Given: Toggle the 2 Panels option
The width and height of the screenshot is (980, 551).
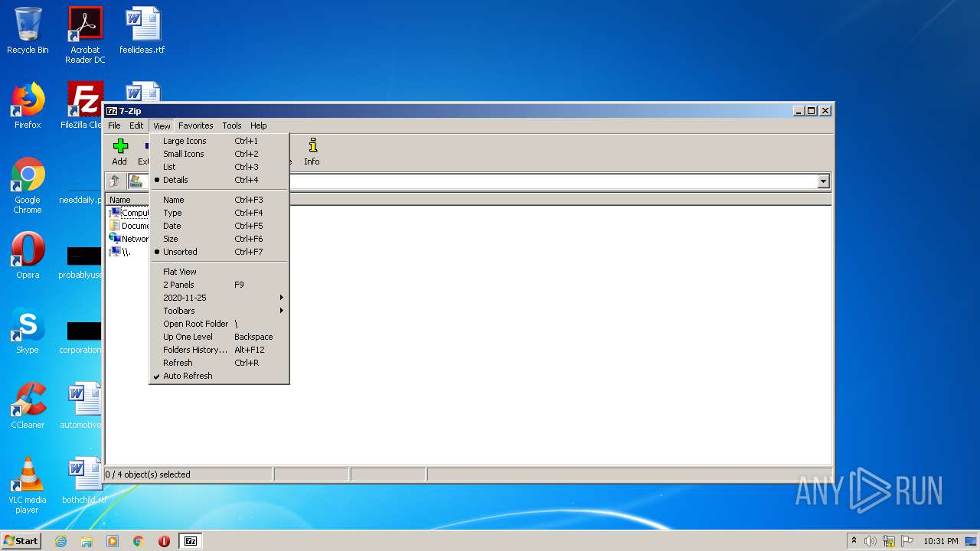Looking at the screenshot, I should 219,285.
